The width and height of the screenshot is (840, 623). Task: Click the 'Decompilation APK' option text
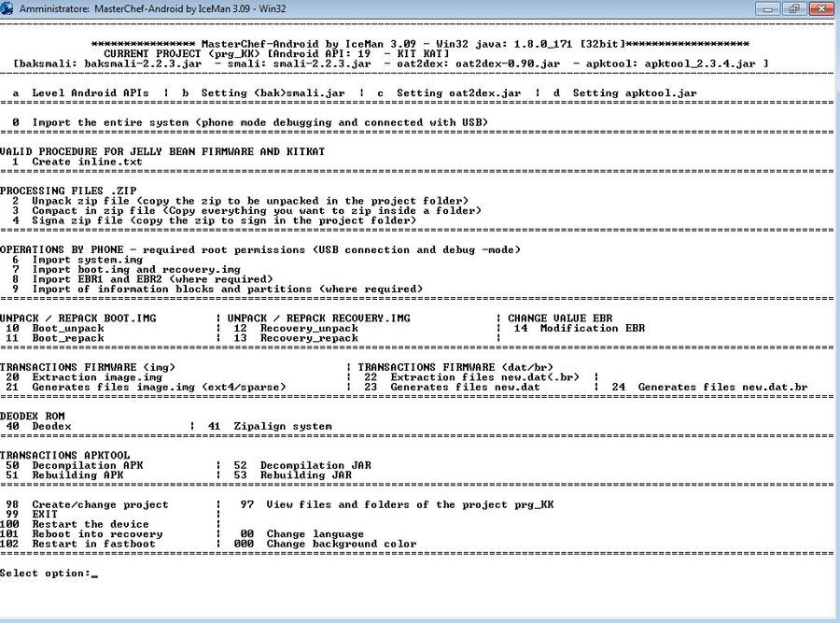pyautogui.click(x=88, y=465)
